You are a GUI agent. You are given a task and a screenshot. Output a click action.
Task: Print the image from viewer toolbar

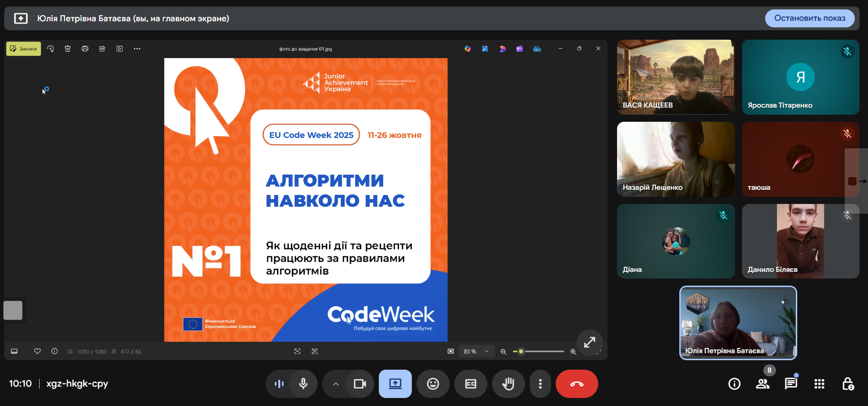click(85, 49)
